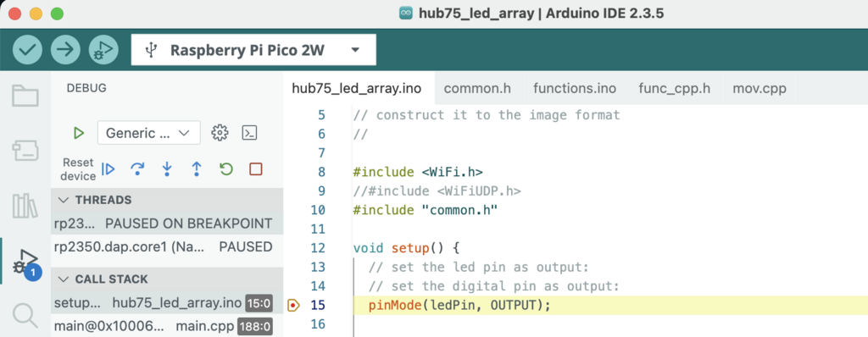Toggle the breakpoint on line 15
Screen dimensions: 868x337
pos(293,305)
